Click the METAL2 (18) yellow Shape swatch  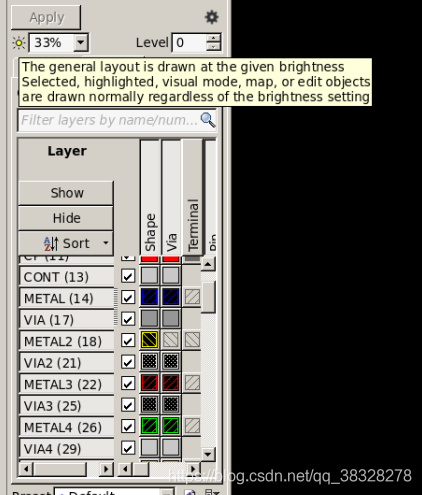click(149, 340)
